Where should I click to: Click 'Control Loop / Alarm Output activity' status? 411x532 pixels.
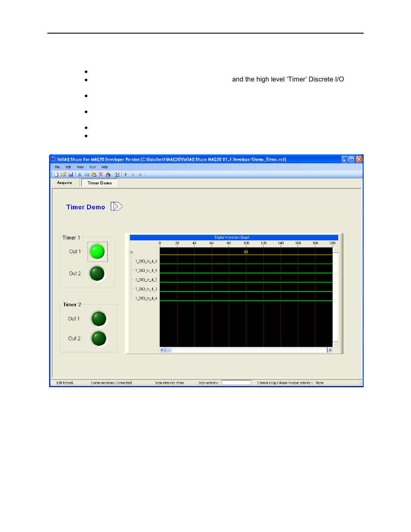coord(285,383)
